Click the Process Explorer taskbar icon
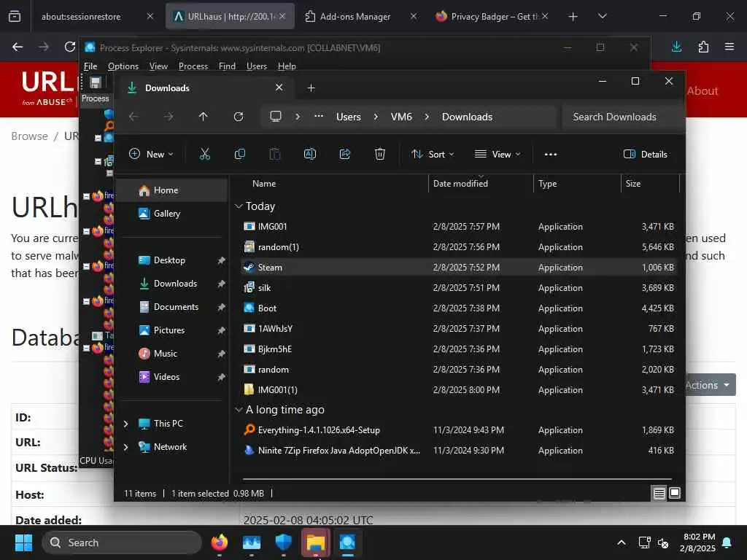The width and height of the screenshot is (747, 560). coord(347,542)
